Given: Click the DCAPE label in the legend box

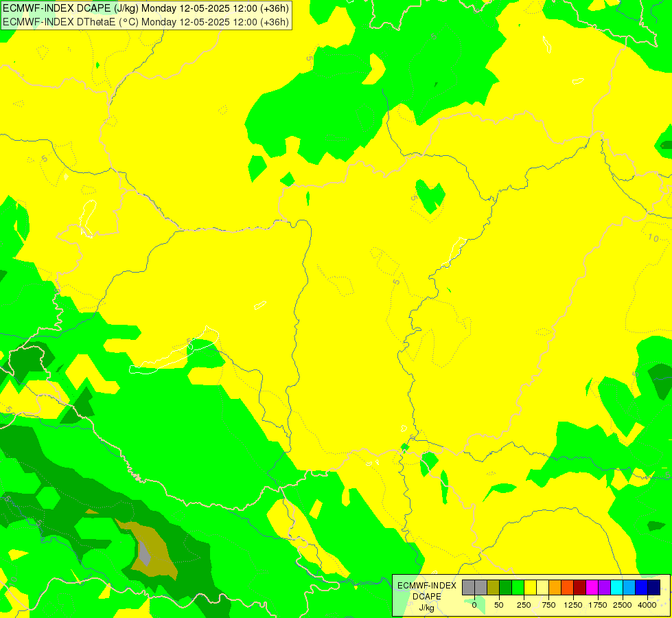Looking at the screenshot, I should pyautogui.click(x=427, y=597).
